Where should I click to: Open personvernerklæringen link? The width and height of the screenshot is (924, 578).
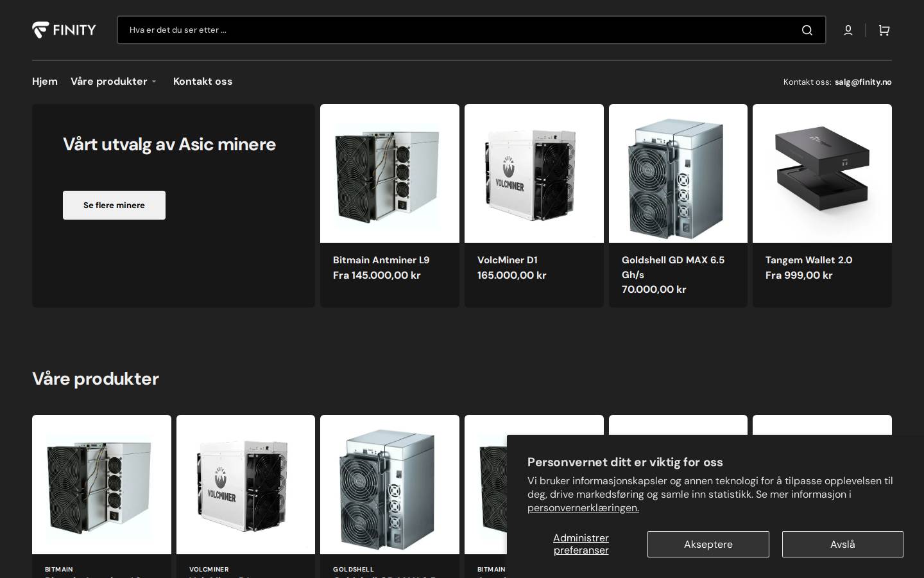point(583,508)
